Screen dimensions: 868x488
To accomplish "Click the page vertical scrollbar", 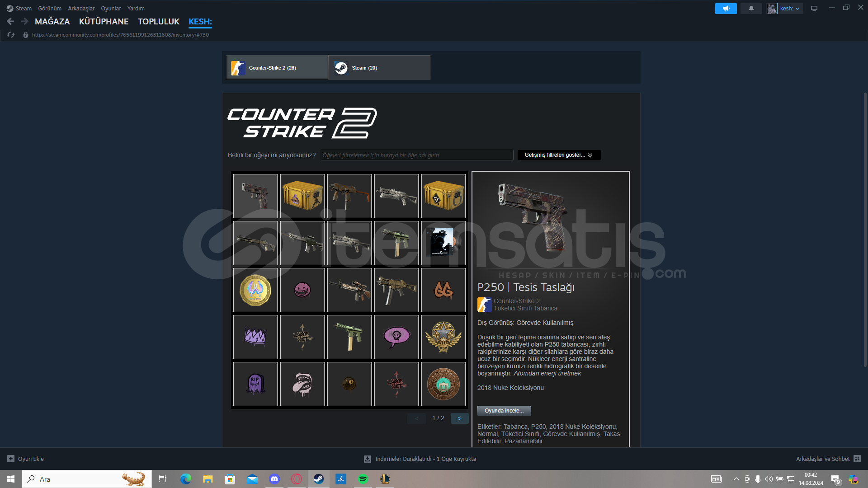I will coord(865,230).
